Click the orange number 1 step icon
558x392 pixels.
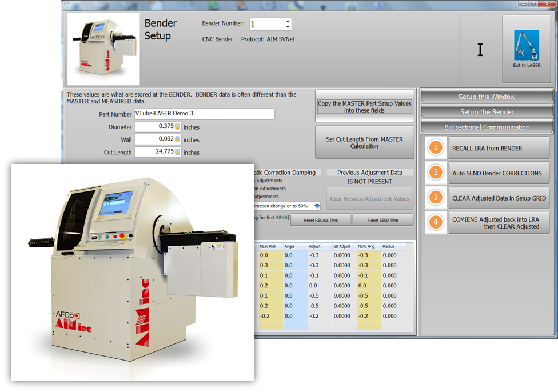pyautogui.click(x=436, y=148)
